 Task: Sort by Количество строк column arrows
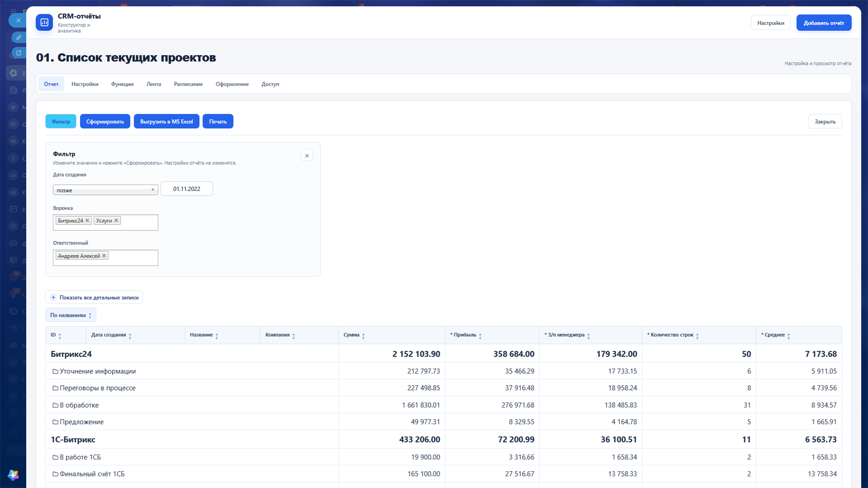tap(697, 336)
